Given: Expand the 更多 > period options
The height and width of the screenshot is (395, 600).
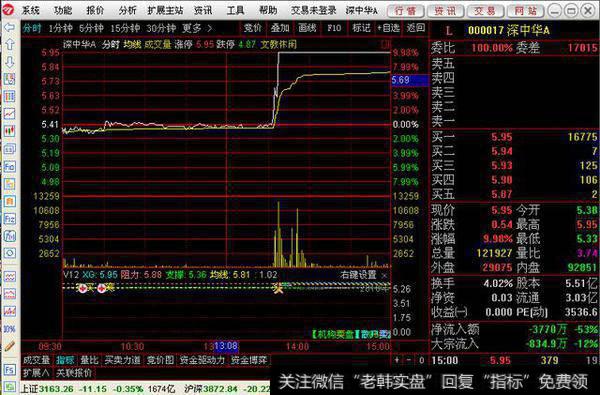Looking at the screenshot, I should pos(197,28).
